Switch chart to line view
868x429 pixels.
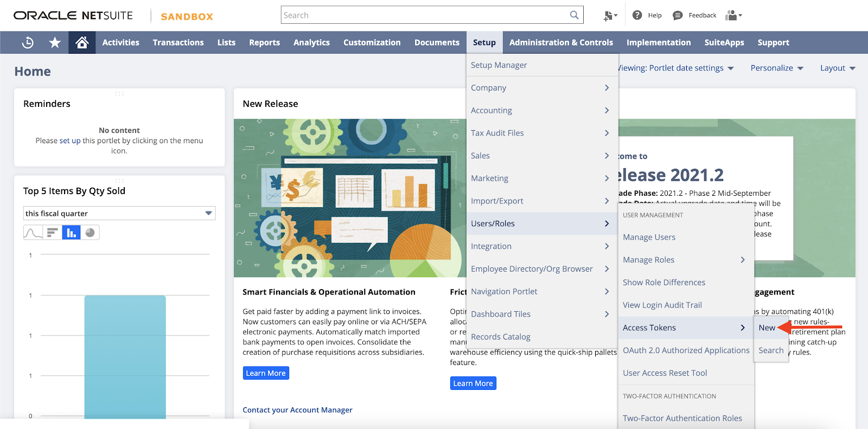click(33, 233)
